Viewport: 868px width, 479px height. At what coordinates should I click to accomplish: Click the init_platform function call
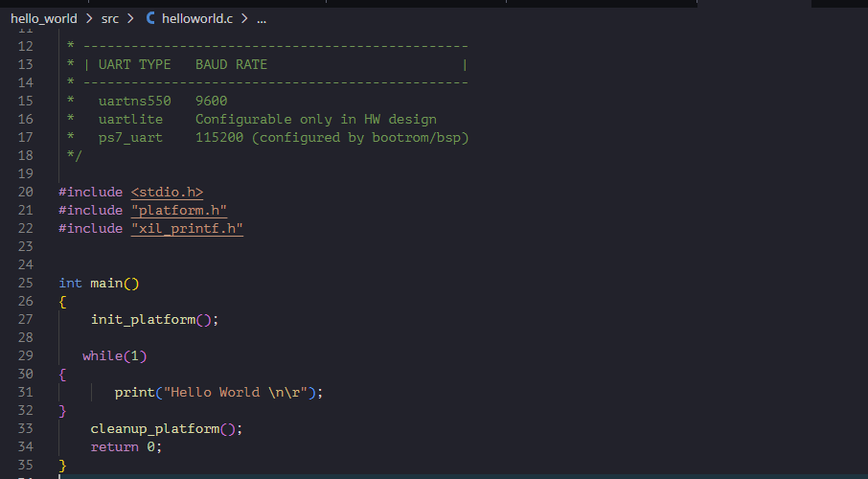point(143,319)
